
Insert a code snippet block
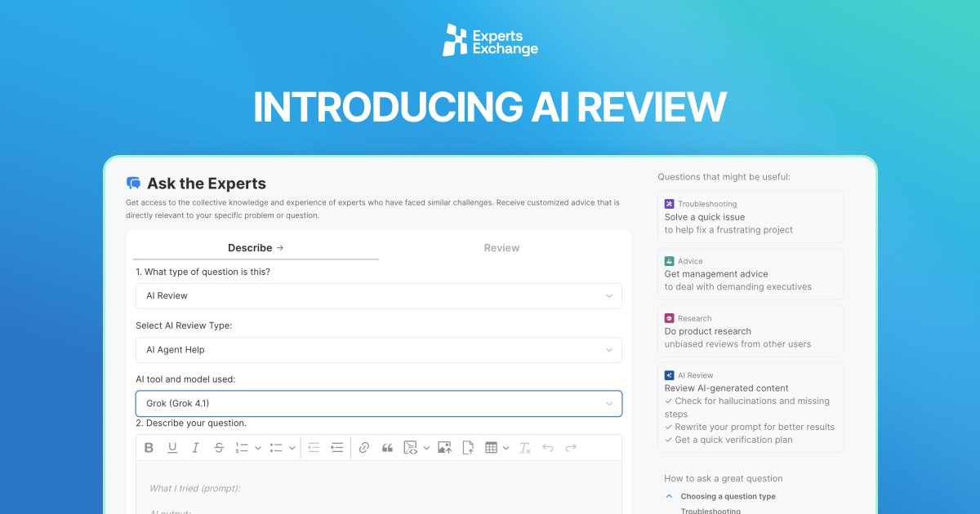click(x=411, y=447)
